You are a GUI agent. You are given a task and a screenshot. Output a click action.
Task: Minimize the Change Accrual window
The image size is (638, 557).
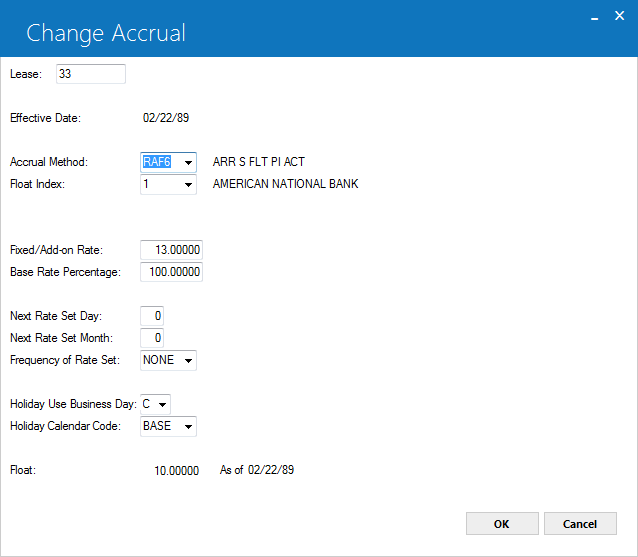click(x=594, y=17)
